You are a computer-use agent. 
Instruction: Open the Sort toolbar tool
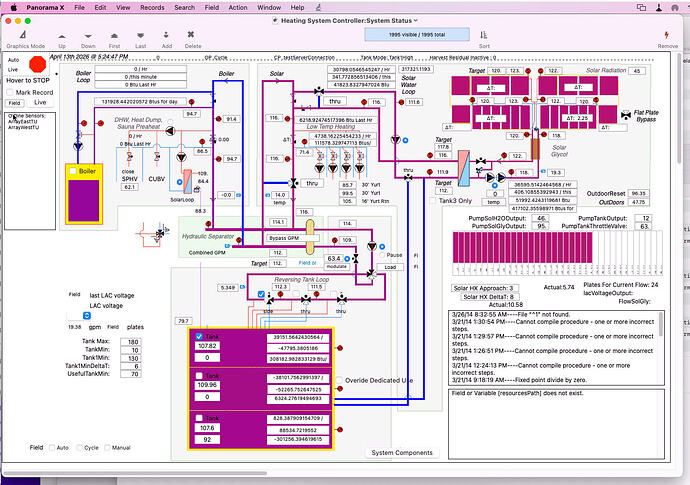(x=484, y=40)
